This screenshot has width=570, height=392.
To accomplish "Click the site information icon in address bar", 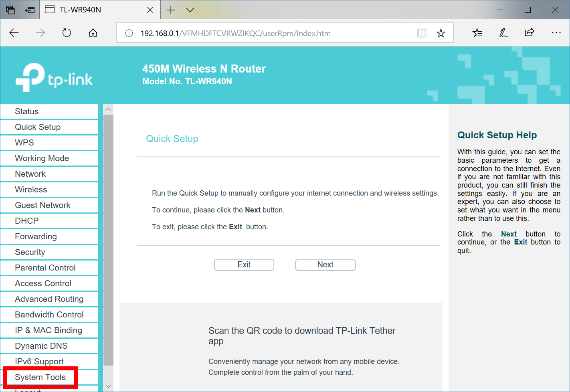I will click(129, 33).
